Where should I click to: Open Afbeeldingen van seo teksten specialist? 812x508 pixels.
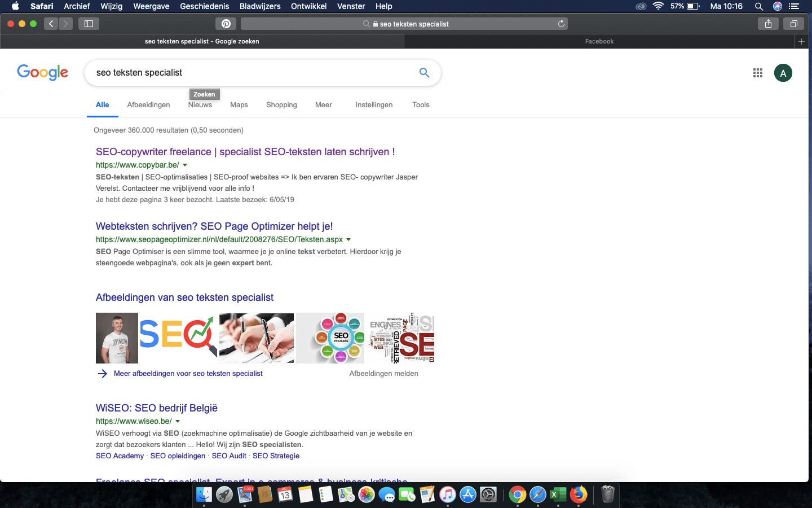point(184,297)
